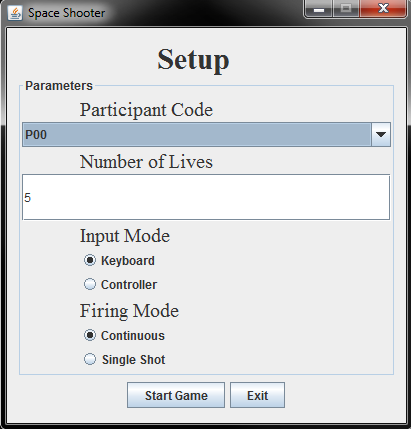
Task: Open the P00 participant combo box
Action: click(x=206, y=134)
